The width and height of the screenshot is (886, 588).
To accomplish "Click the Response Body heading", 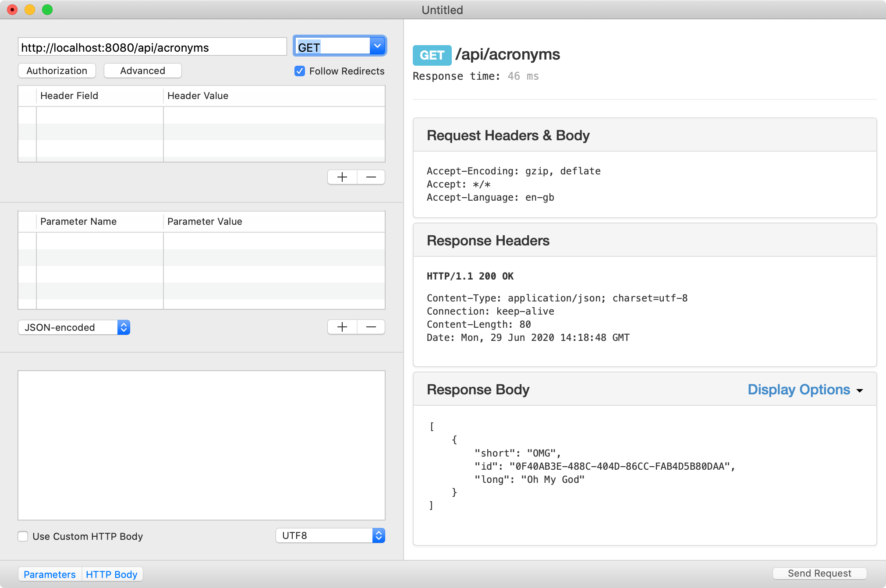I will (x=478, y=390).
